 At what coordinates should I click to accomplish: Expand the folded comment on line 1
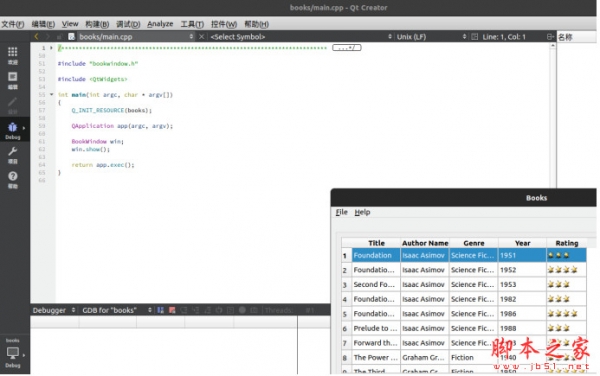(x=51, y=48)
